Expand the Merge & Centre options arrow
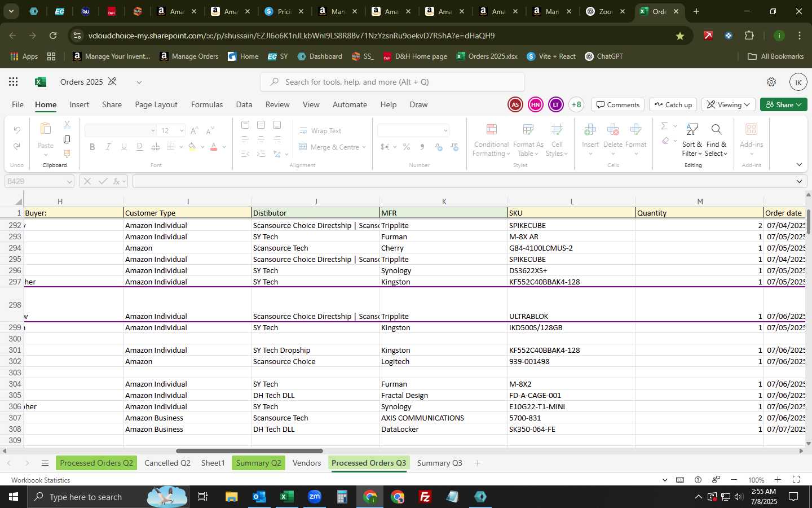 click(364, 147)
